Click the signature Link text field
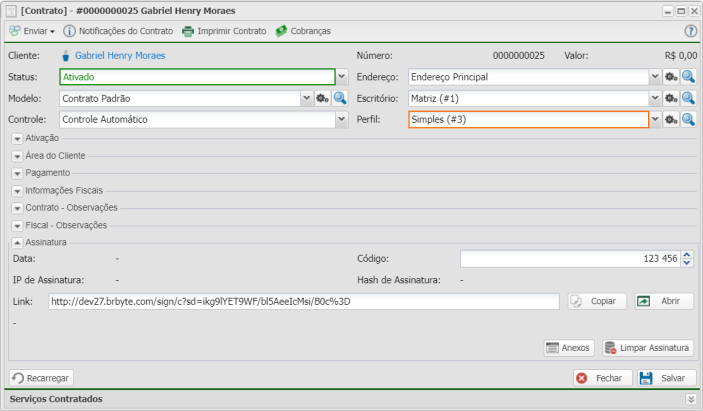This screenshot has height=411, width=703. click(303, 301)
